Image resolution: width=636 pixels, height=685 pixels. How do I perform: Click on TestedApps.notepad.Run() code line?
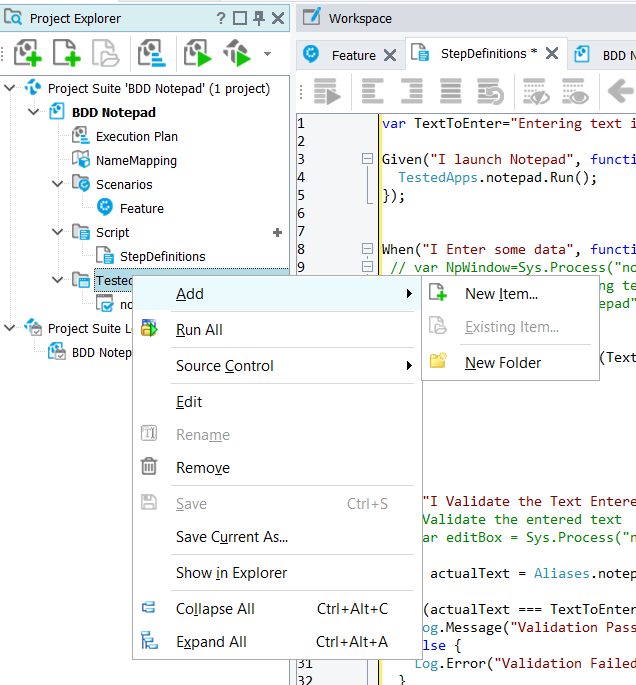[x=498, y=177]
